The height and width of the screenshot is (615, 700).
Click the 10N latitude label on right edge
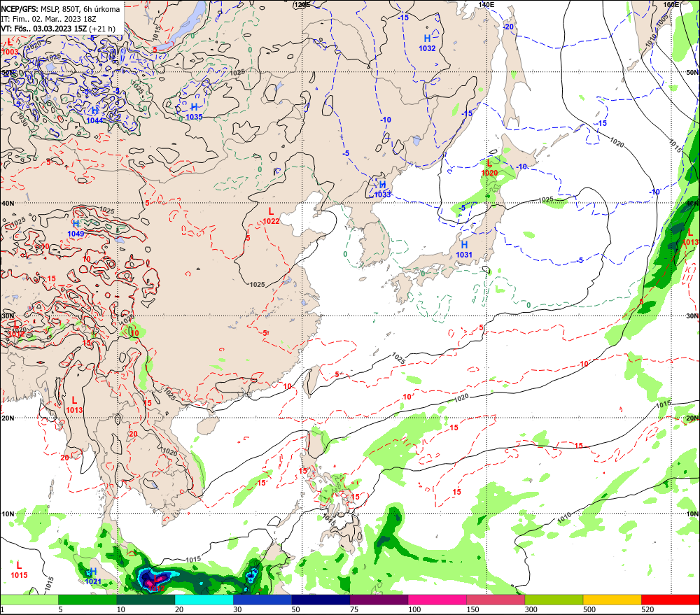click(692, 514)
